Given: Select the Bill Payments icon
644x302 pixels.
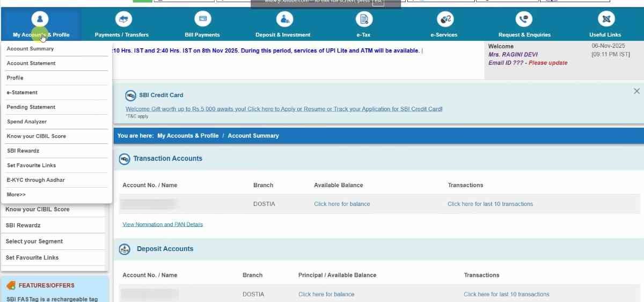Looking at the screenshot, I should coord(202,19).
